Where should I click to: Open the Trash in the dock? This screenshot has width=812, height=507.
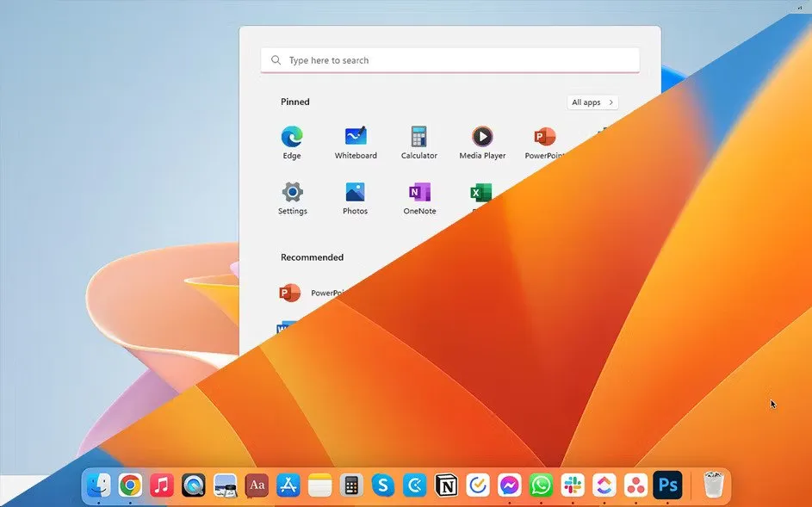[x=713, y=485]
